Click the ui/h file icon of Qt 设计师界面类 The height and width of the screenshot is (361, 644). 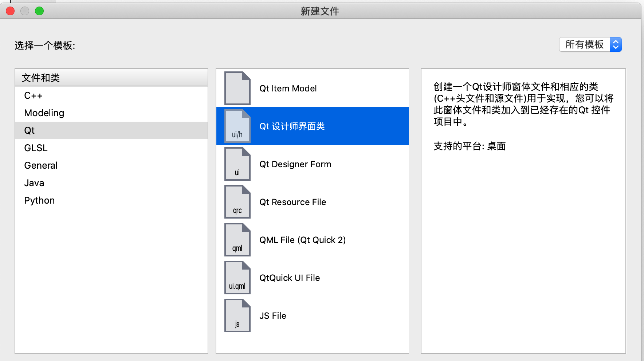237,126
